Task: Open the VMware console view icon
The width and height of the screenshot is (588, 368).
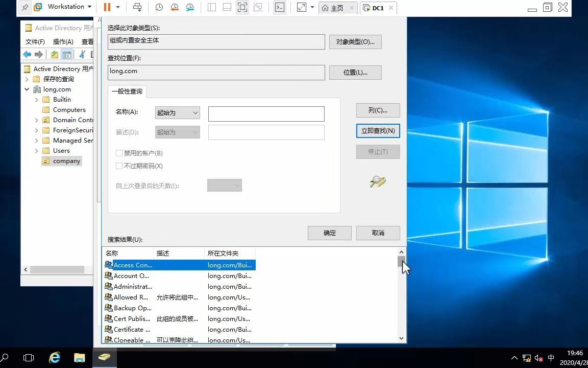Action: tap(279, 7)
